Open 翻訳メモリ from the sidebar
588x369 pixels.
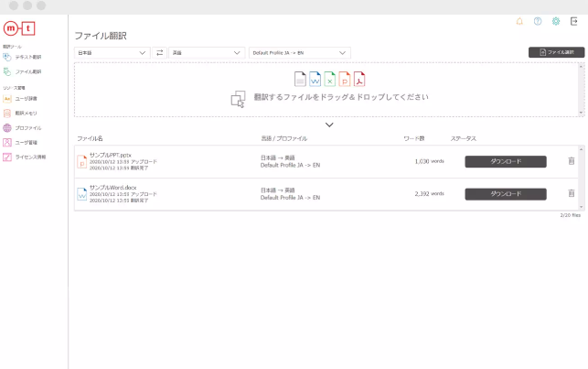tap(26, 113)
